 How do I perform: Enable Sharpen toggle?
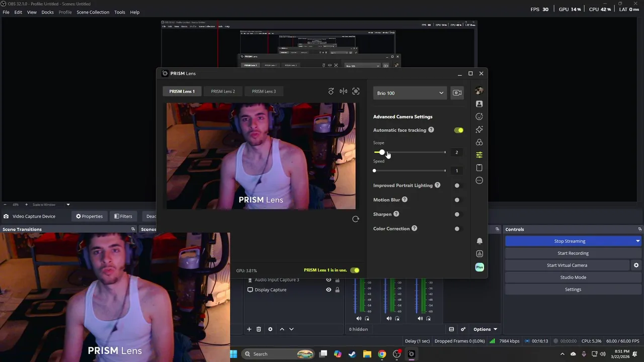[x=457, y=214]
